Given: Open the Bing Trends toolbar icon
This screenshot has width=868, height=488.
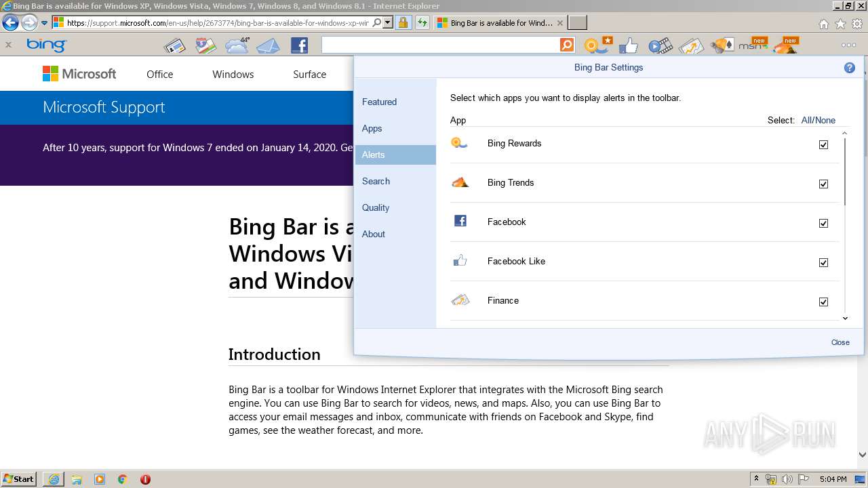Looking at the screenshot, I should pos(785,45).
